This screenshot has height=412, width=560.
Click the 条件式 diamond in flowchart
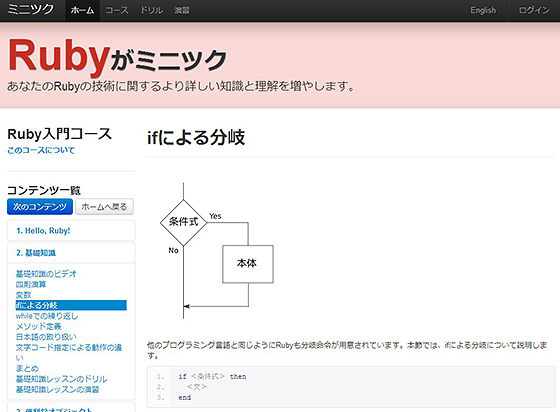click(x=184, y=222)
